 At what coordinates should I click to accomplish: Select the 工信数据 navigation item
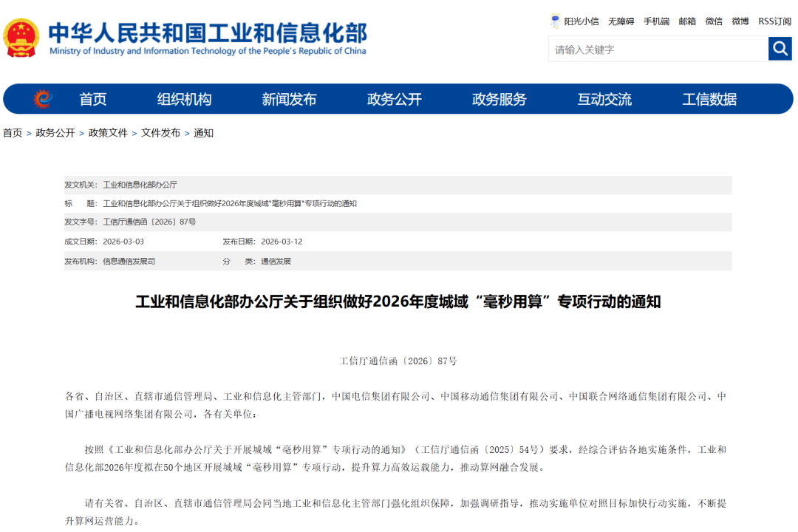(x=709, y=99)
